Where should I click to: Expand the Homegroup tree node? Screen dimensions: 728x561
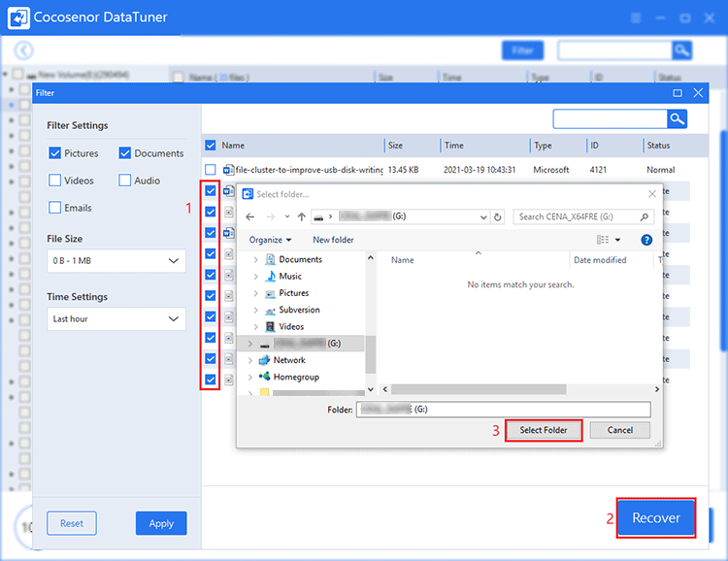(x=249, y=378)
